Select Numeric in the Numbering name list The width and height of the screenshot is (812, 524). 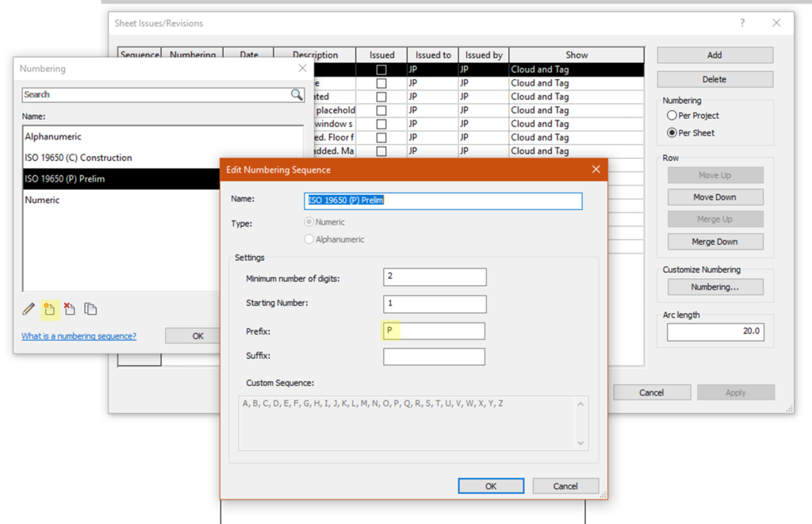coord(121,200)
